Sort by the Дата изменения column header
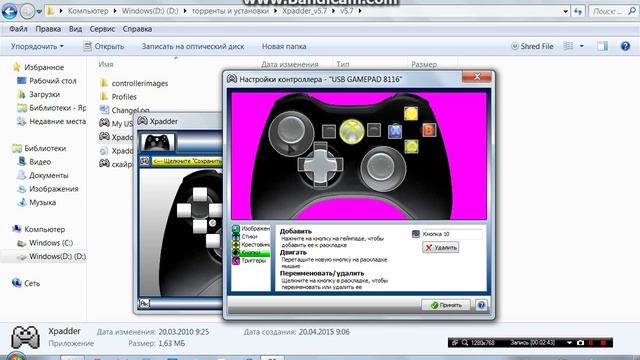Viewport: 640px width, 360px height. tap(289, 64)
